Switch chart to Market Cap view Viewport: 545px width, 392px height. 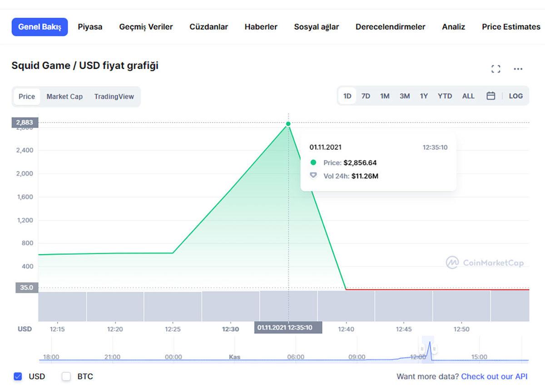click(x=64, y=96)
